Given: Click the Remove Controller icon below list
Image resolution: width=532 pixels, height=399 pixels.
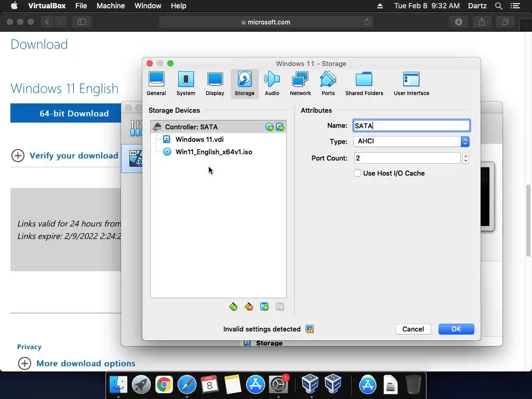Looking at the screenshot, I should [249, 307].
